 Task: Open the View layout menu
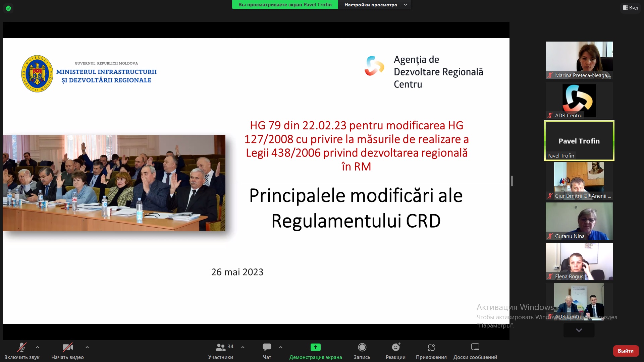[x=631, y=7]
